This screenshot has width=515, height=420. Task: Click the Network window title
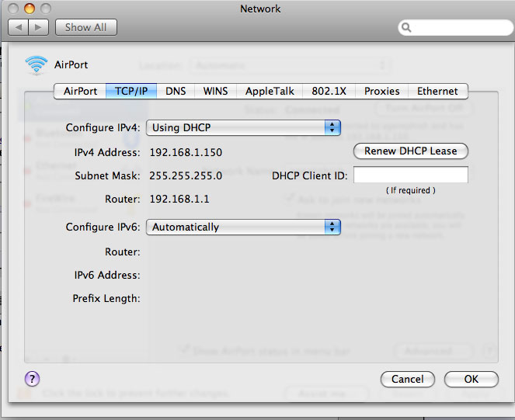(x=260, y=9)
